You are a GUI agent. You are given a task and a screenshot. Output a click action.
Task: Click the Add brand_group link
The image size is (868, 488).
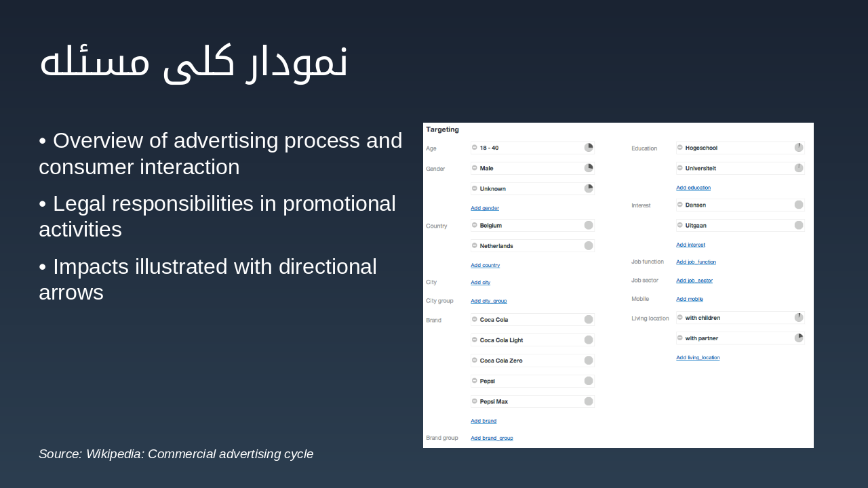coord(492,438)
